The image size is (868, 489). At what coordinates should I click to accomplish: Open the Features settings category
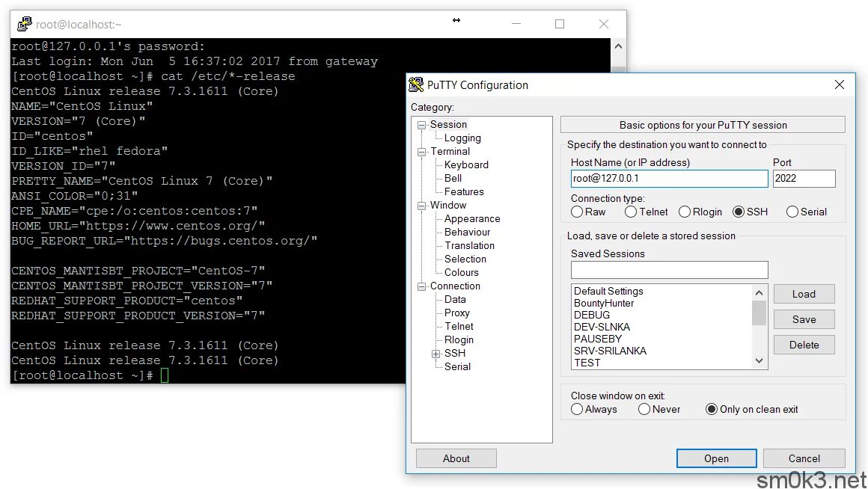tap(464, 191)
